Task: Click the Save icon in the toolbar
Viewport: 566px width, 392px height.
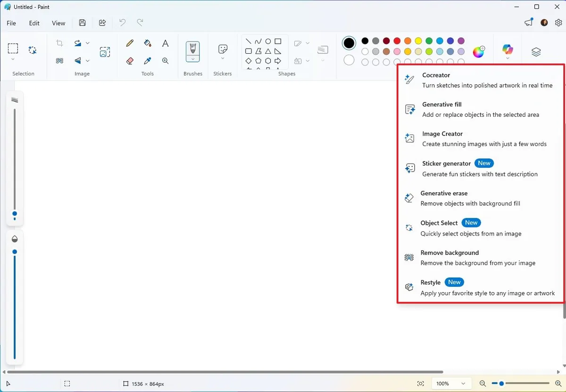Action: point(82,22)
